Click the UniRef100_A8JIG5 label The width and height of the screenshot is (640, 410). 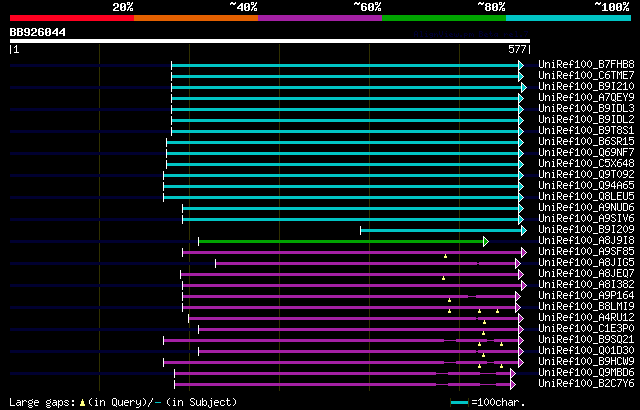tap(586, 263)
